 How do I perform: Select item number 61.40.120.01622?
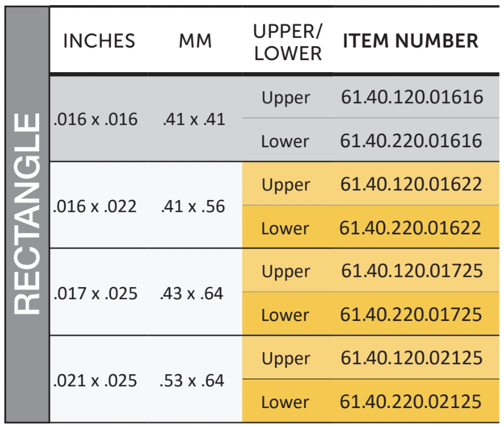click(x=411, y=184)
